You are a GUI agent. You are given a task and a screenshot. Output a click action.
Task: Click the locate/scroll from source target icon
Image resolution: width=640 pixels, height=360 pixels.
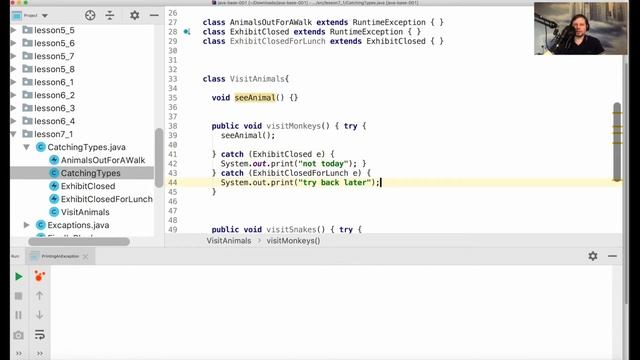(90, 16)
